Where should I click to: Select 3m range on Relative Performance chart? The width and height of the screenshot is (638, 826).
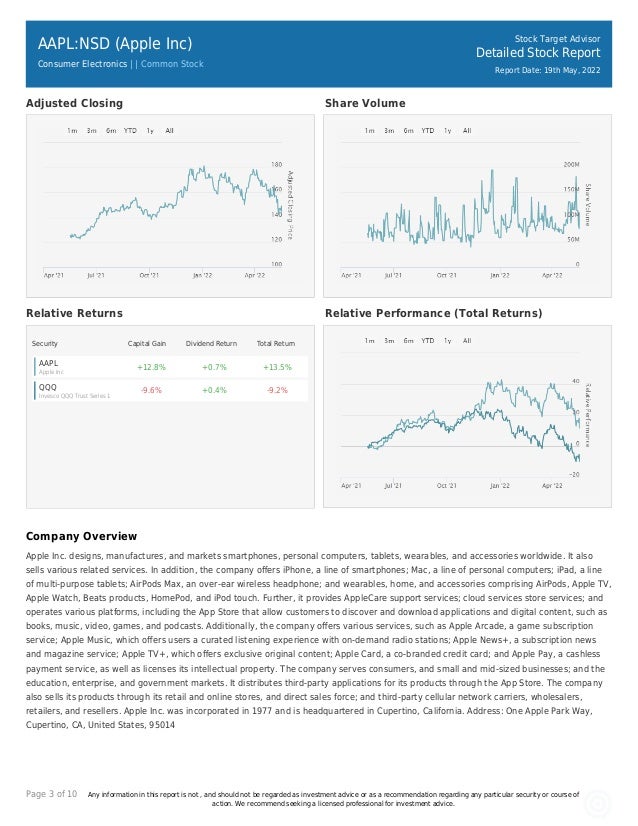[389, 341]
